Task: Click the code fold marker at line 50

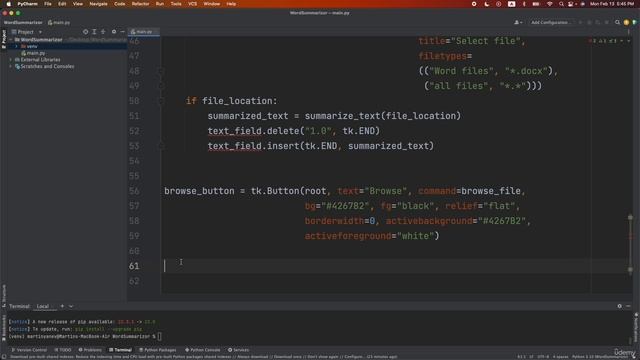Action: [162, 101]
